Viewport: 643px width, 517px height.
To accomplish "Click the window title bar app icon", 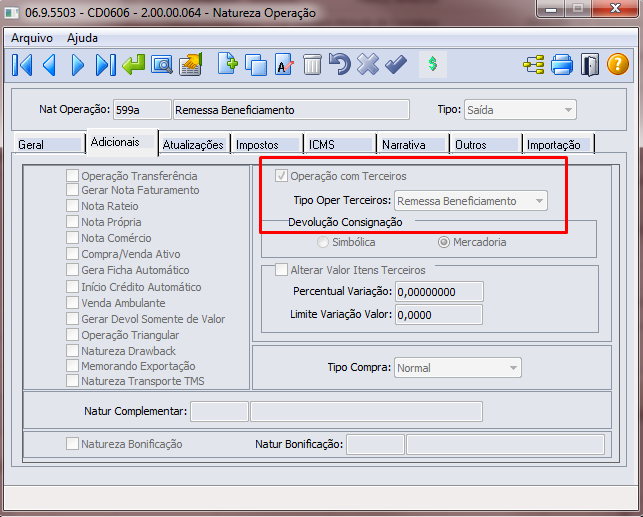I will 11,13.
